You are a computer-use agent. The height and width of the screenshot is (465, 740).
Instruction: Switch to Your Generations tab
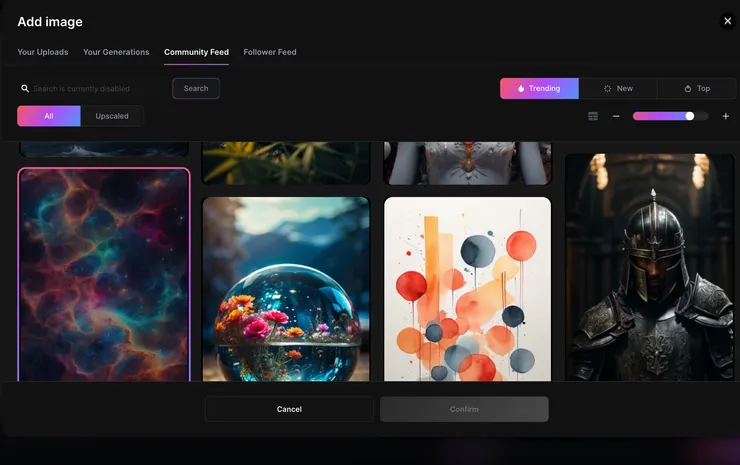(x=116, y=52)
